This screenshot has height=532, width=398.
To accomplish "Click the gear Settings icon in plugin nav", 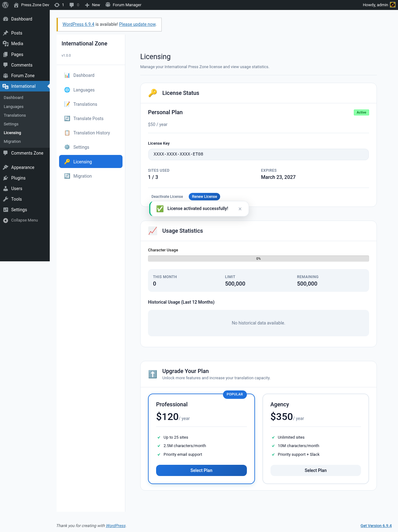I will pos(67,147).
